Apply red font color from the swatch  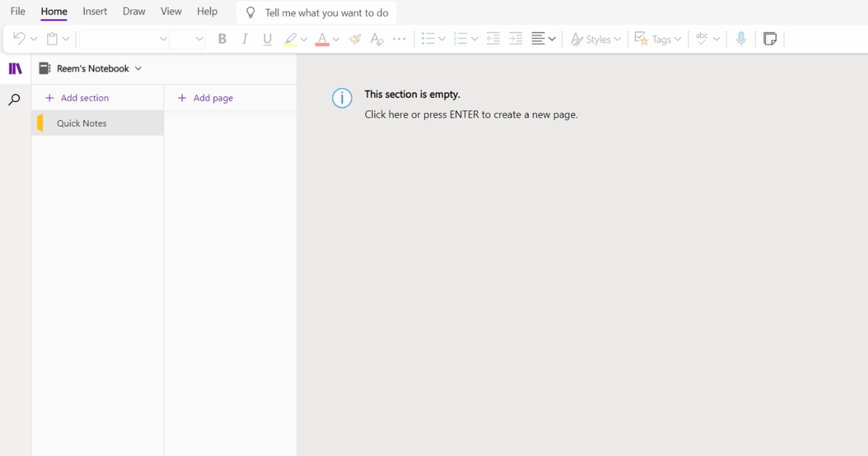[323, 38]
